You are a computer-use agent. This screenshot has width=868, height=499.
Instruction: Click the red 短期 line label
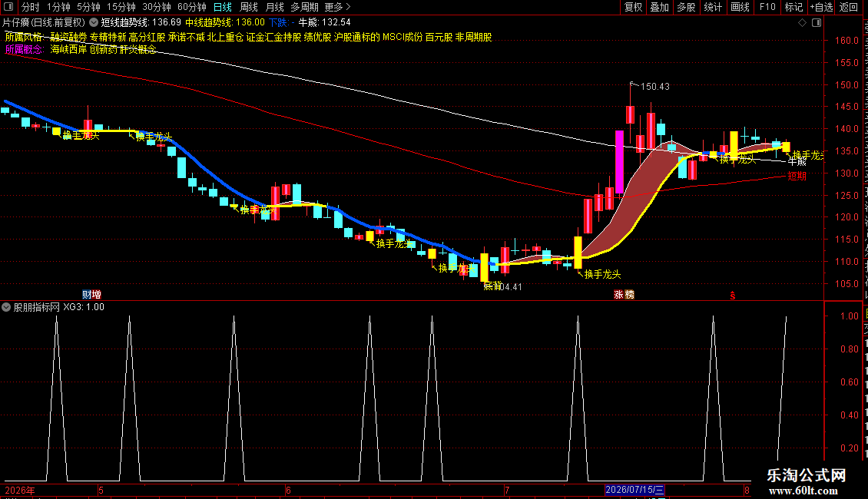[797, 176]
